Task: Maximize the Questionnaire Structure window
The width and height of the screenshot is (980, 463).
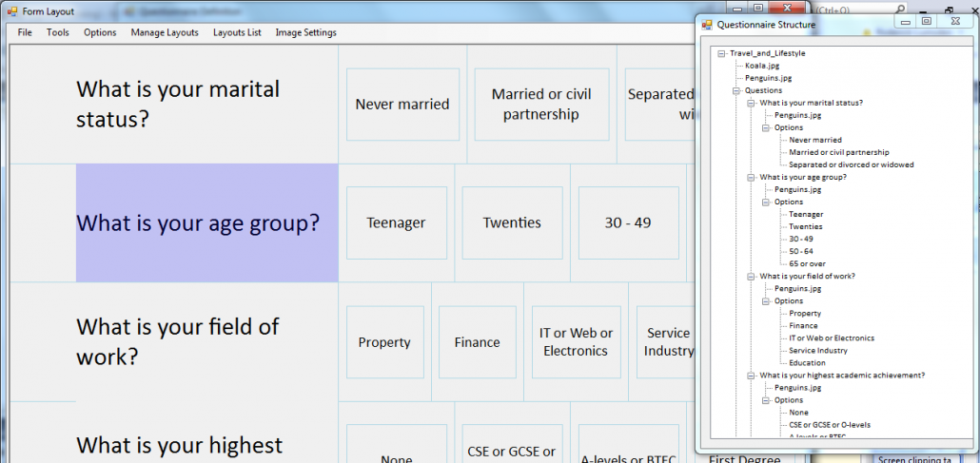Action: coord(926,21)
